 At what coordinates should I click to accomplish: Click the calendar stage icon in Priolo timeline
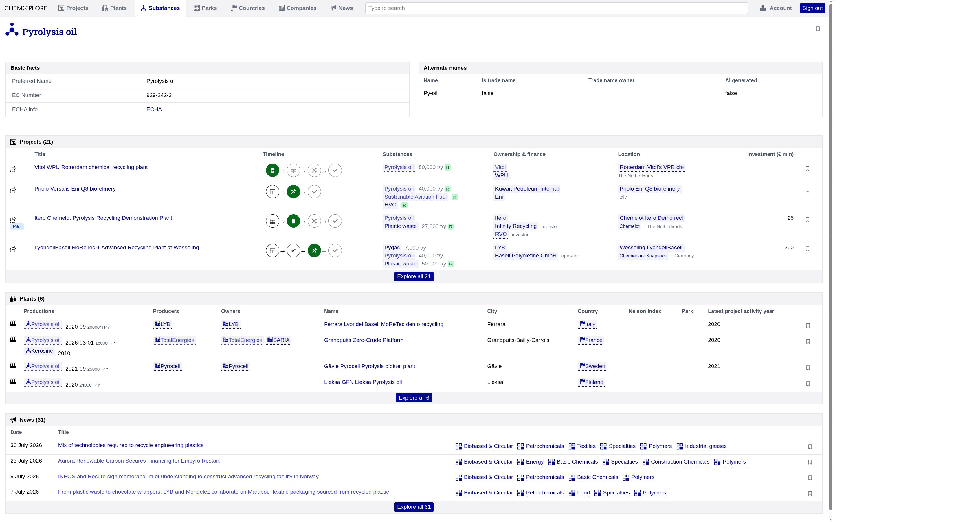coord(272,192)
